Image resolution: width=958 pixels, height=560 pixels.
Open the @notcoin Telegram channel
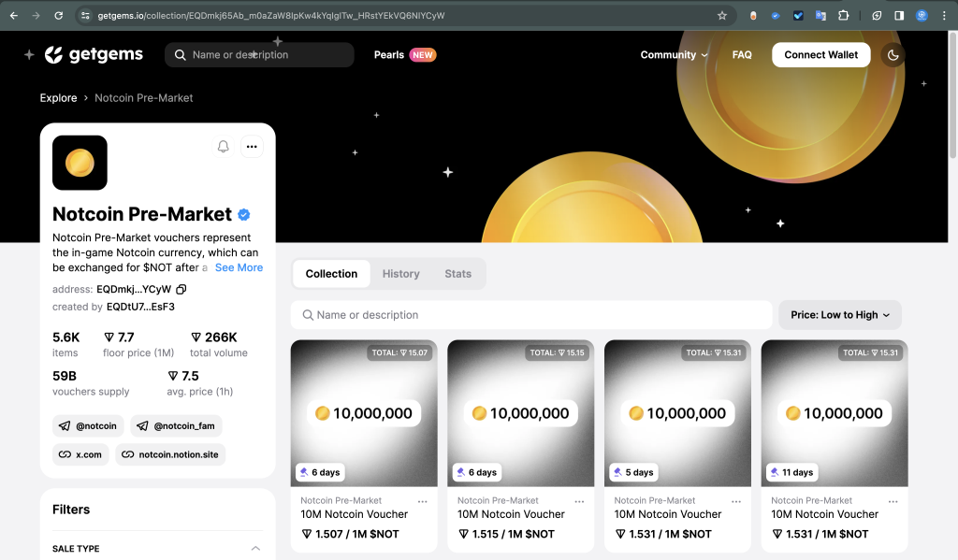pos(88,425)
